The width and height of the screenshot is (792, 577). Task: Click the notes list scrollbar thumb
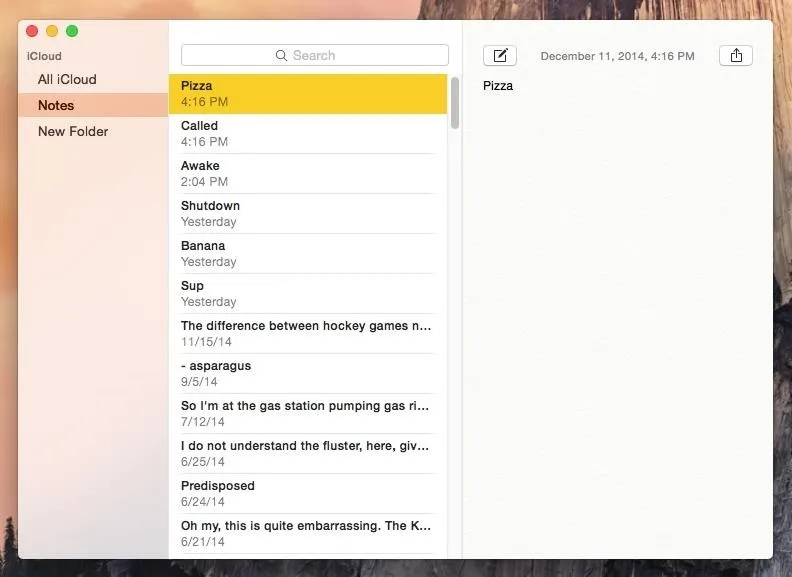[x=455, y=103]
